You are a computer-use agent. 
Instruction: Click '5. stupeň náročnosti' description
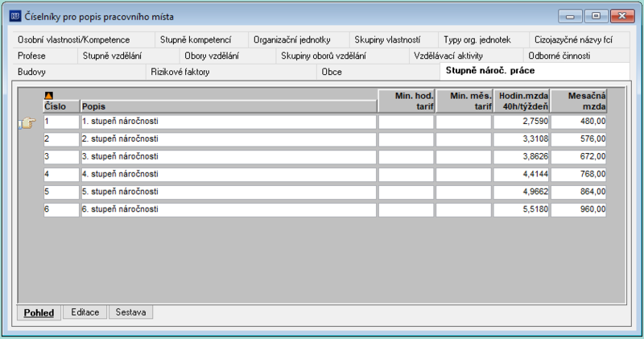coord(229,192)
